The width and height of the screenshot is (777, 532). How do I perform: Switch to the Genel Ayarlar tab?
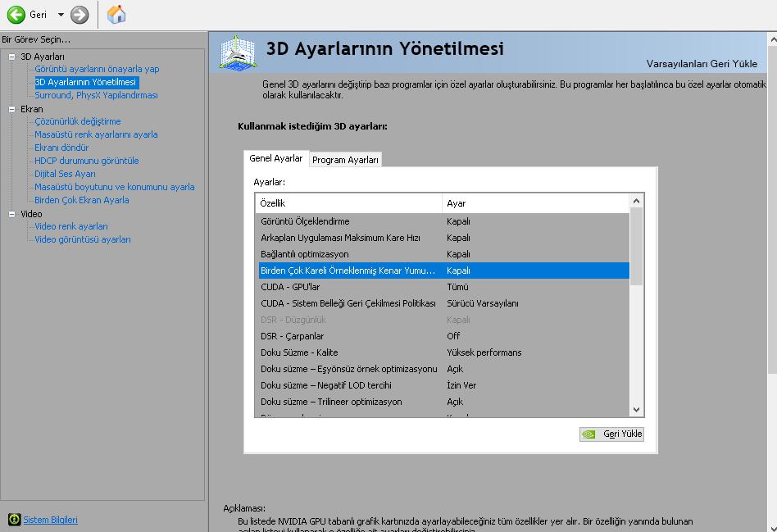click(x=276, y=159)
